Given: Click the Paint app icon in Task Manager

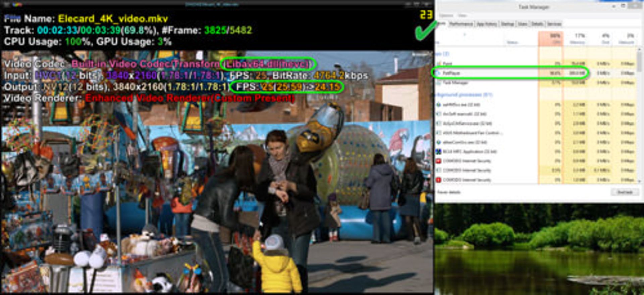Looking at the screenshot, I should tap(438, 63).
